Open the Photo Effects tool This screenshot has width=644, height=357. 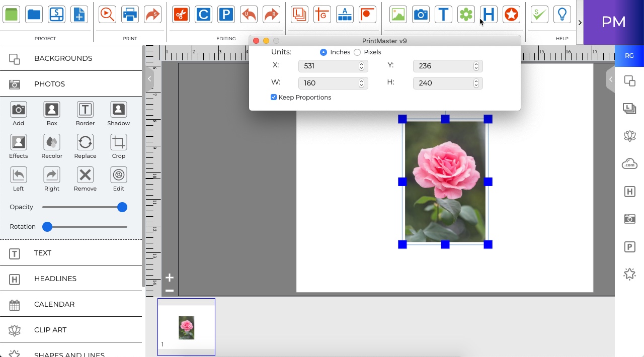click(18, 146)
